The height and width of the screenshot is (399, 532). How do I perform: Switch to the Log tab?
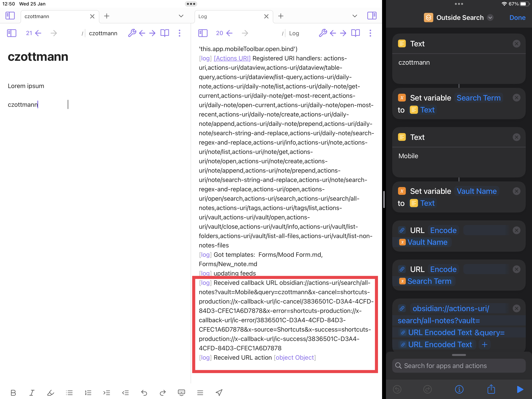(x=203, y=16)
